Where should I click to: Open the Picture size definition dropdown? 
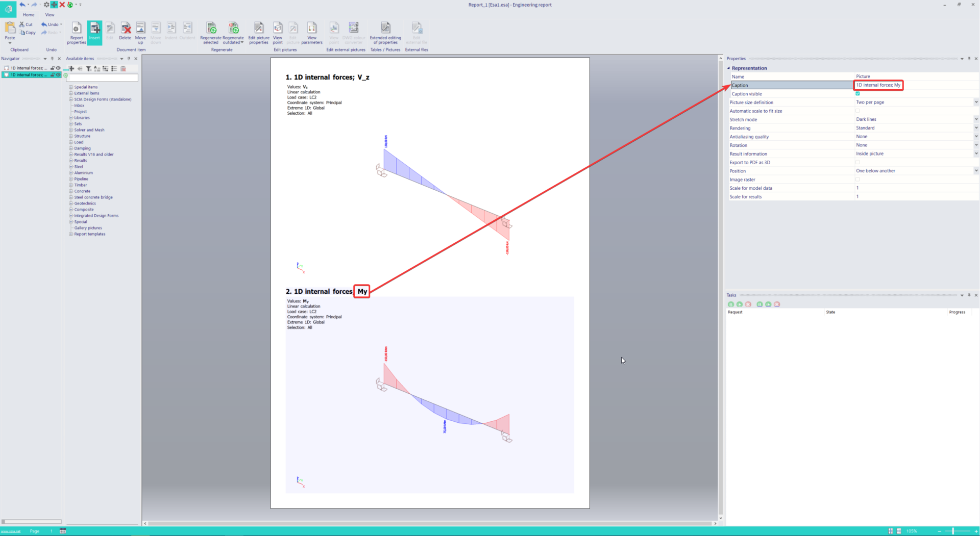(x=976, y=103)
